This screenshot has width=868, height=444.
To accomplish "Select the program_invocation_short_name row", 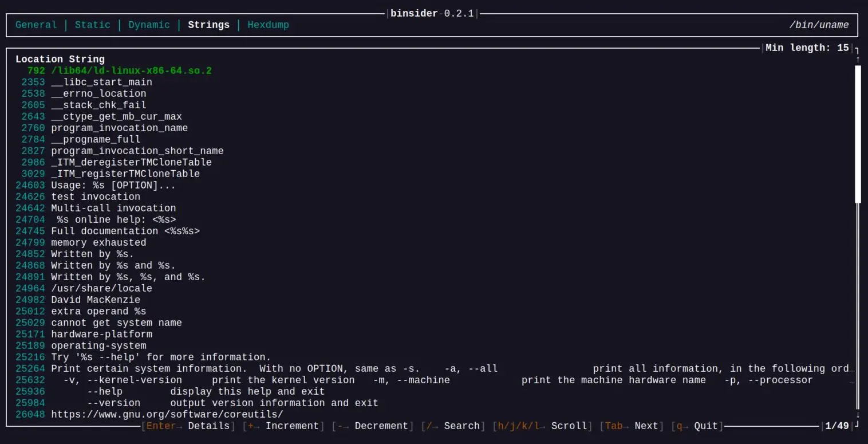I will click(x=433, y=151).
